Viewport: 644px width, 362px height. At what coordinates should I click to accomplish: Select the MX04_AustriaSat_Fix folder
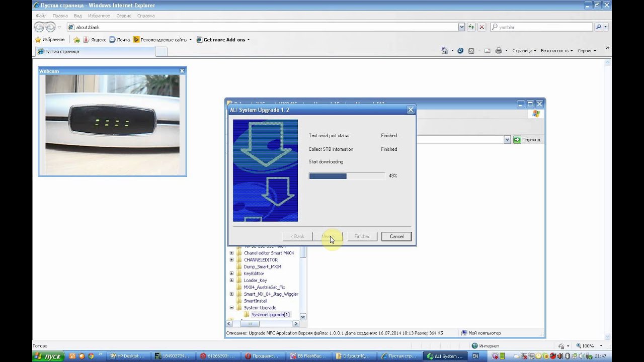(264, 287)
